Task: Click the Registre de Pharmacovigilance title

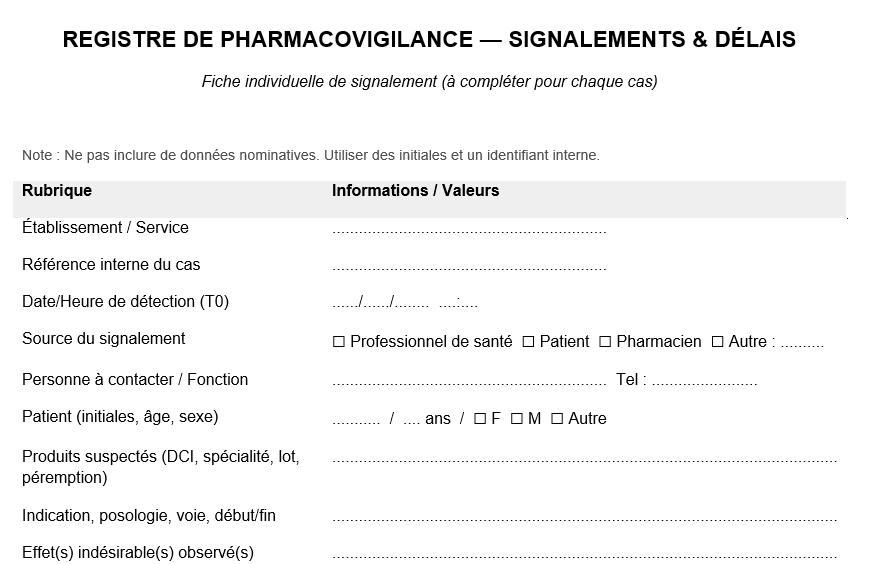Action: pyautogui.click(x=429, y=40)
